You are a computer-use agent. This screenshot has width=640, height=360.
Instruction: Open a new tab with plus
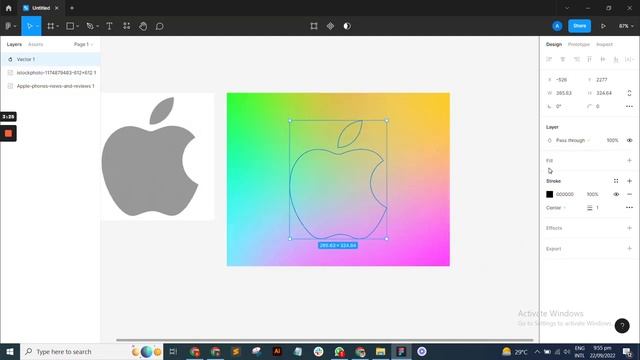coord(72,8)
